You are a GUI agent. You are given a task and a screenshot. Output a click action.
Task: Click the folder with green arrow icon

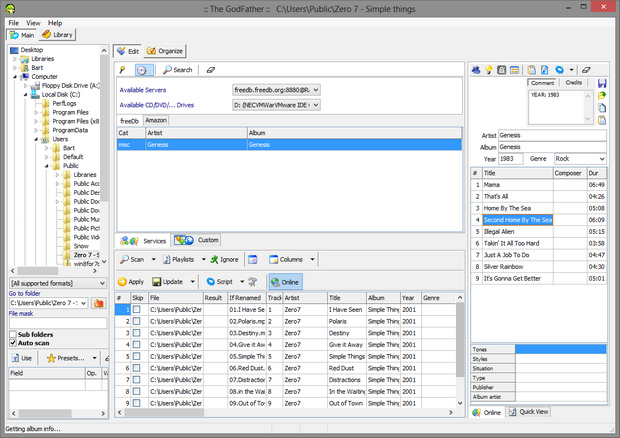click(x=602, y=95)
